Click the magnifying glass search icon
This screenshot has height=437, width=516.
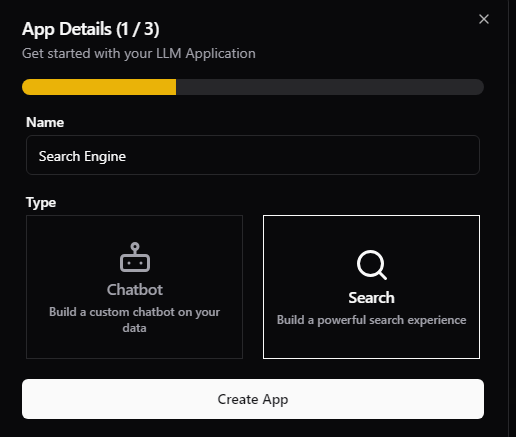pos(372,265)
